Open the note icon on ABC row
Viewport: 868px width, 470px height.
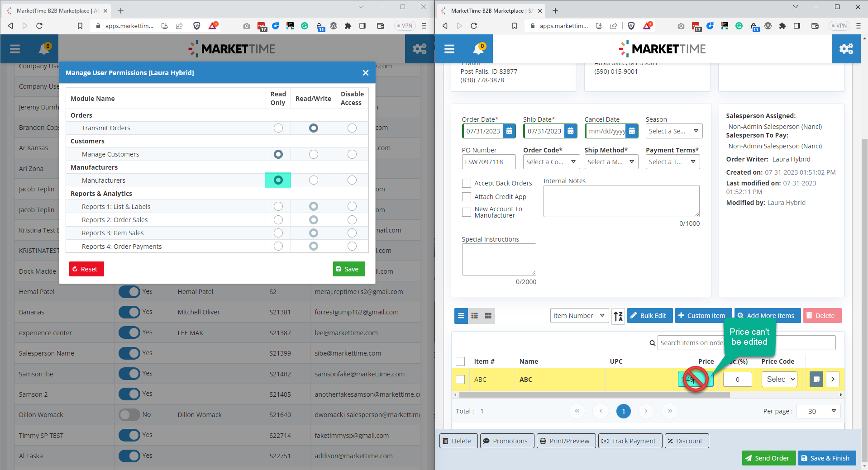click(x=816, y=380)
